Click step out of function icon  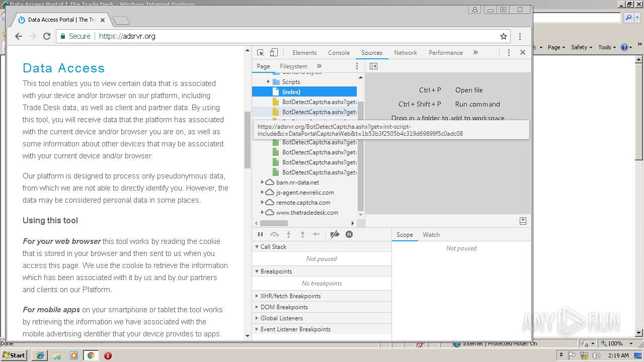(302, 234)
